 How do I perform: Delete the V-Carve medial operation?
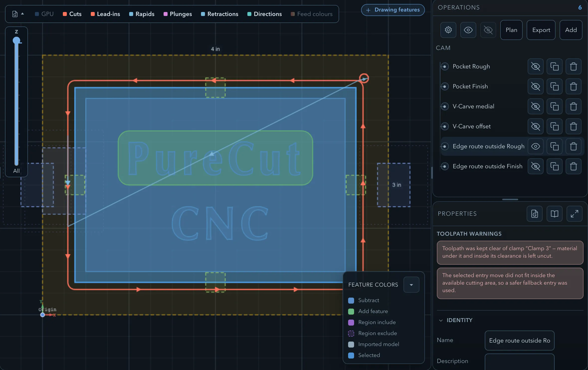click(x=573, y=106)
